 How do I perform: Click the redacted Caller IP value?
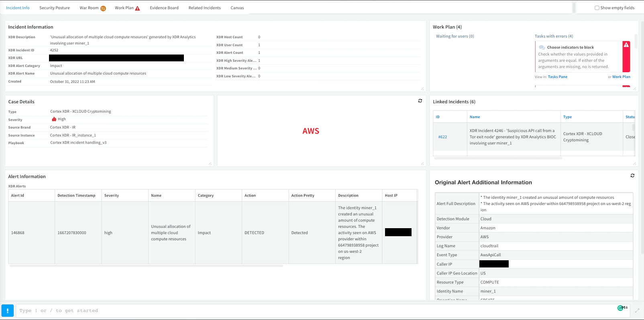coord(494,264)
